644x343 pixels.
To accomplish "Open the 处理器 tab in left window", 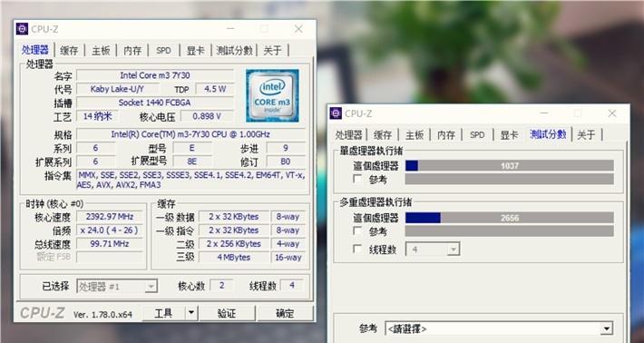I will click(x=35, y=50).
